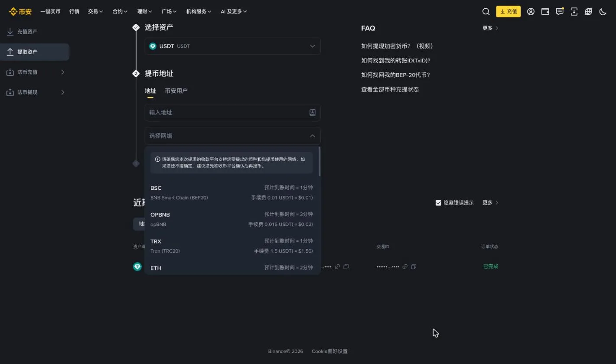The image size is (616, 364).
Task: Open the messages notification icon
Action: pos(560,12)
